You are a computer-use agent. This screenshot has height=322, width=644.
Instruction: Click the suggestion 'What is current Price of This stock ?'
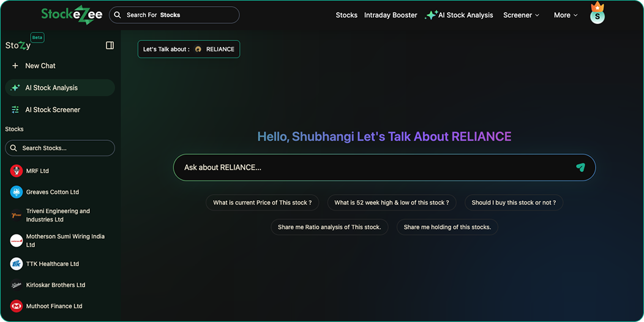pyautogui.click(x=263, y=203)
